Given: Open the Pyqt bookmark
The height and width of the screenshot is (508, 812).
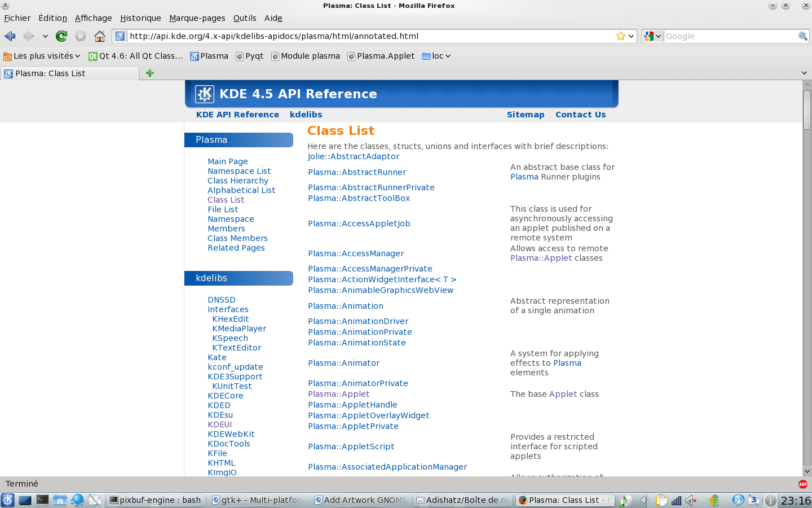Looking at the screenshot, I should click(x=250, y=56).
